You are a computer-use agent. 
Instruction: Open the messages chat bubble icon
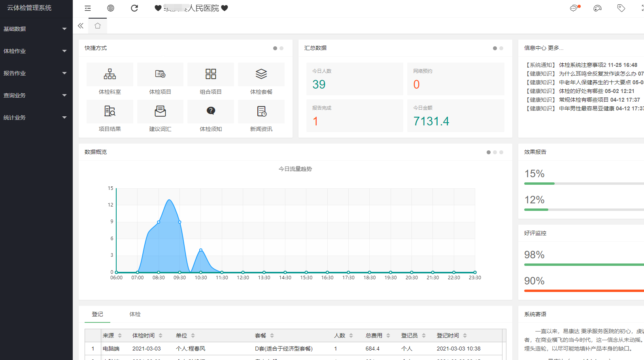574,8
